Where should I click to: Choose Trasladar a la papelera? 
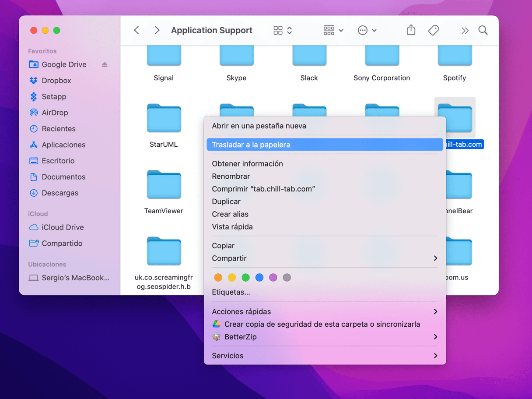[325, 145]
